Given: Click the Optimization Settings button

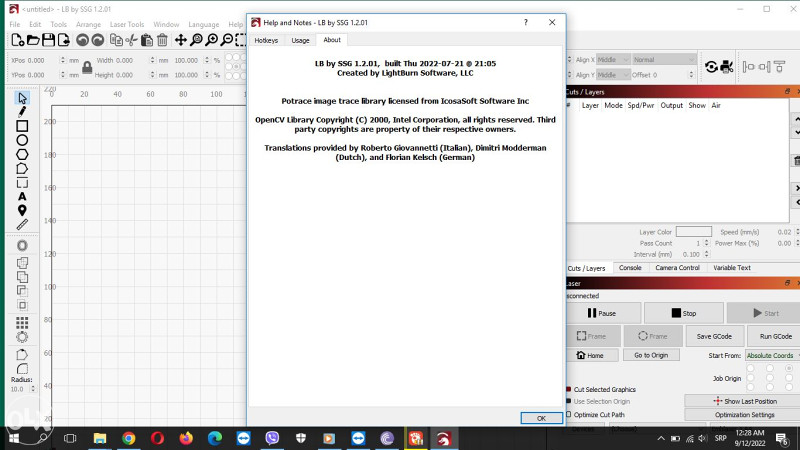Looking at the screenshot, I should 744,415.
